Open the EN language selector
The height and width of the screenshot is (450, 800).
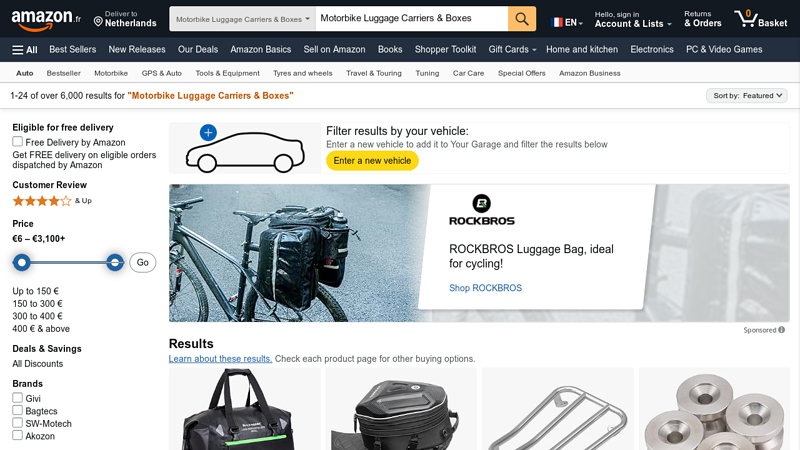566,22
